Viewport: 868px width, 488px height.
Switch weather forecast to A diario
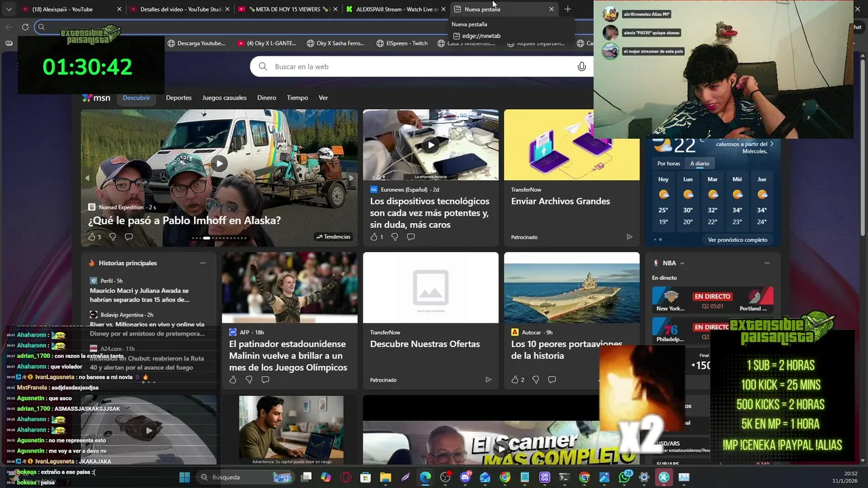(700, 163)
